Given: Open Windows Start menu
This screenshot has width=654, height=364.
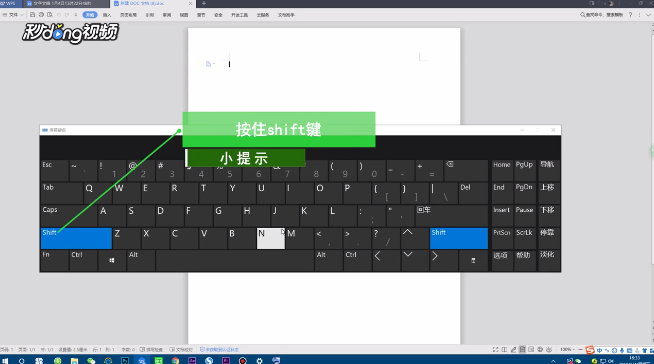Looking at the screenshot, I should pyautogui.click(x=5, y=361).
